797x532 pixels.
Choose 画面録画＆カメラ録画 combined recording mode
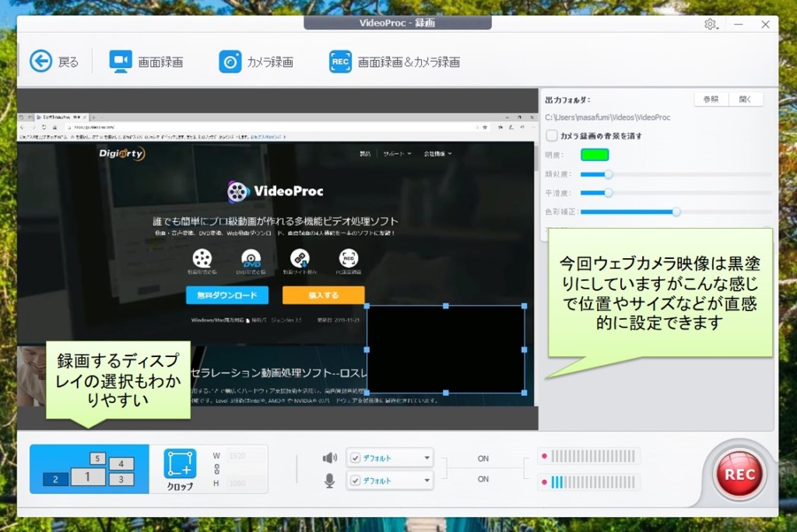[395, 61]
